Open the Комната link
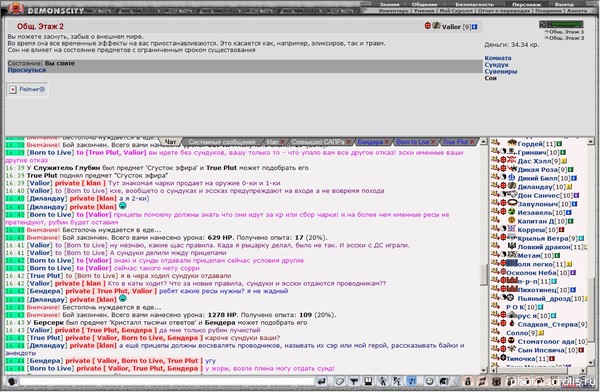Image resolution: width=600 pixels, height=392 pixels. (498, 58)
